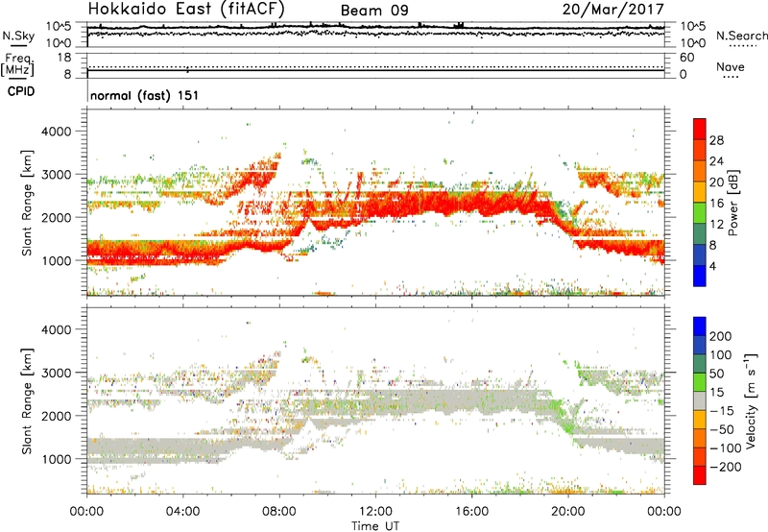
Task: Click the "1000" tick of the velocity panel
Action: click(57, 459)
